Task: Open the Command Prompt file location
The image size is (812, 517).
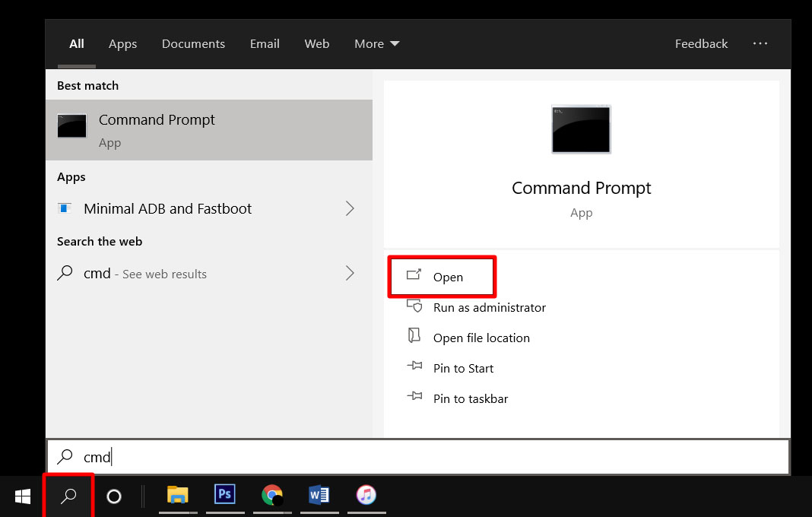Action: click(x=481, y=338)
